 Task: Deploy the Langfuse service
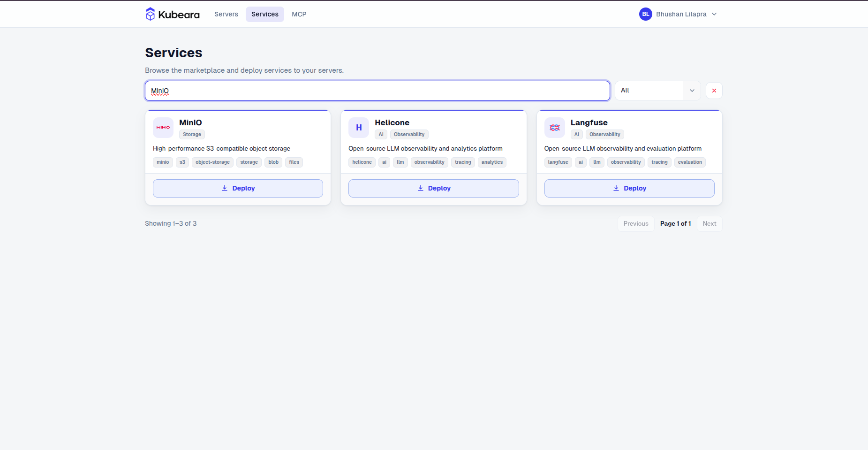tap(629, 188)
